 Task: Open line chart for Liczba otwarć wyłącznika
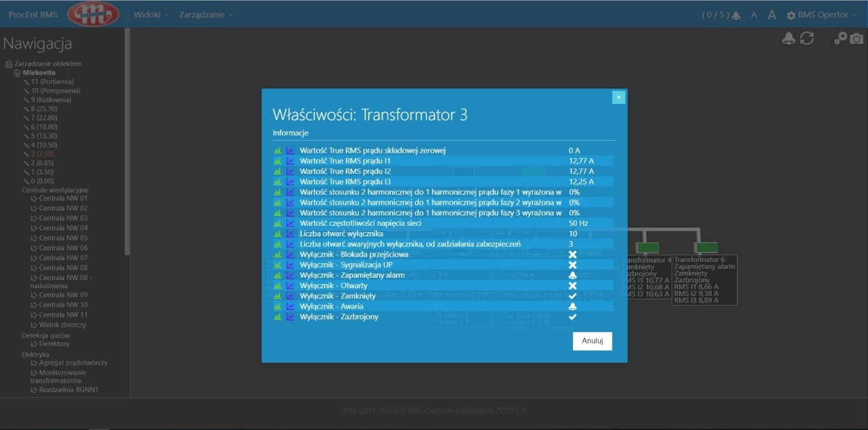pyautogui.click(x=290, y=234)
